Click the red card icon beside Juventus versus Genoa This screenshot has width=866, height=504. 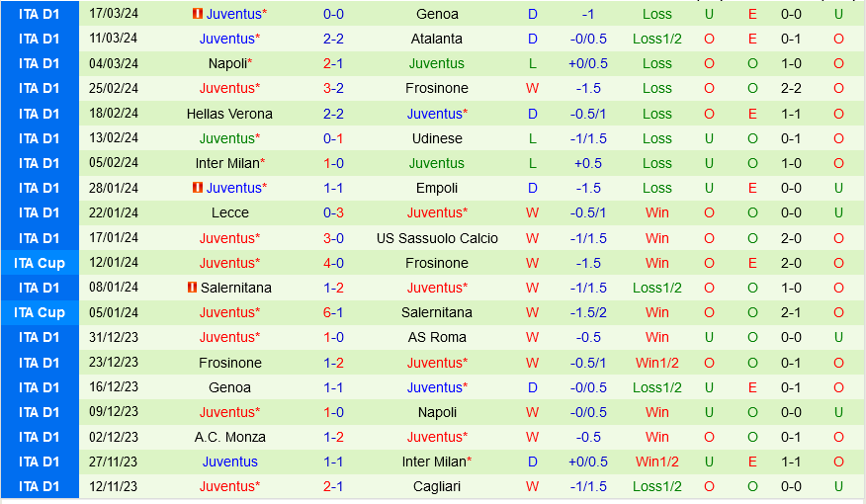(x=198, y=14)
